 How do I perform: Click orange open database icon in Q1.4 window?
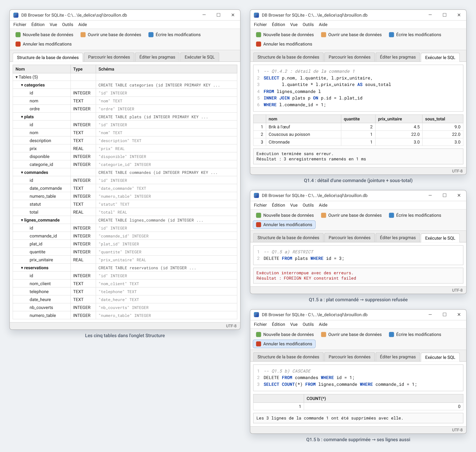click(324, 35)
